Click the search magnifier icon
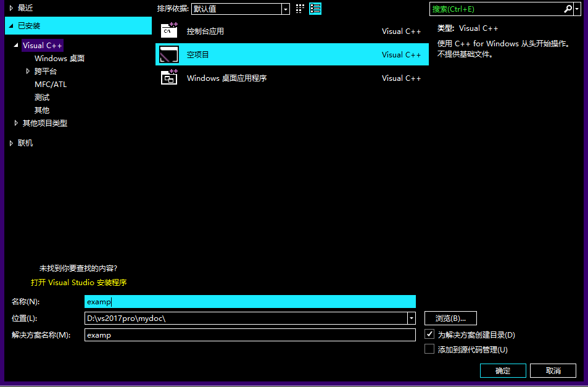Viewport: 588px width, 387px height. tap(568, 9)
